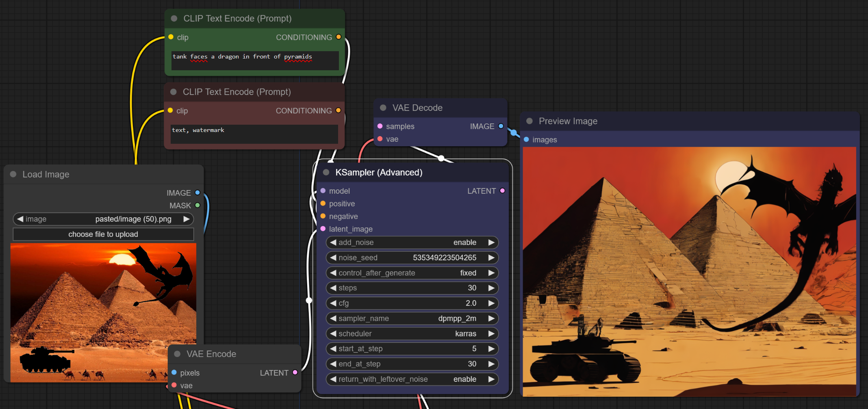Click the noise_seed value field
Image resolution: width=868 pixels, height=409 pixels.
(412, 258)
